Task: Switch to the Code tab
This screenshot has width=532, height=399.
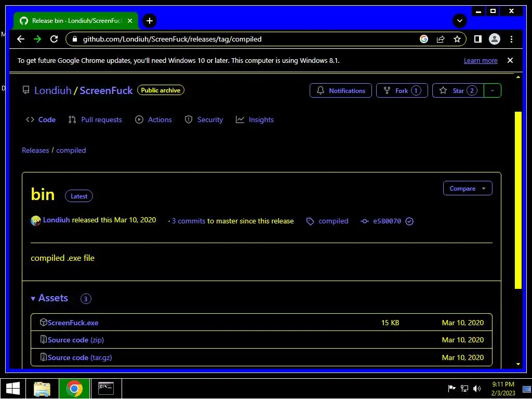Action: [41, 119]
